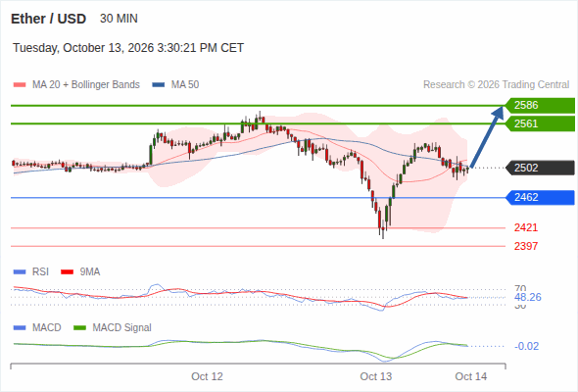Click the RSI legend color swatch
578x392 pixels.
pyautogui.click(x=20, y=272)
